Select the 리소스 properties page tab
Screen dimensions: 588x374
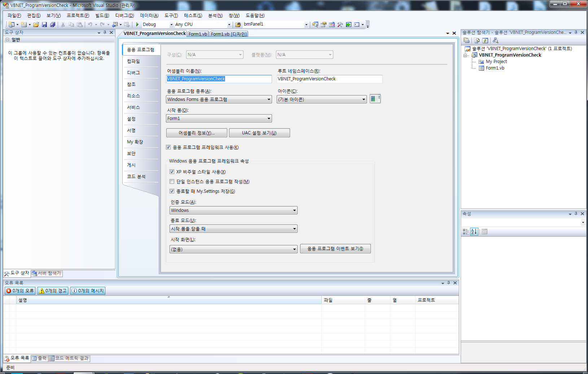(141, 96)
